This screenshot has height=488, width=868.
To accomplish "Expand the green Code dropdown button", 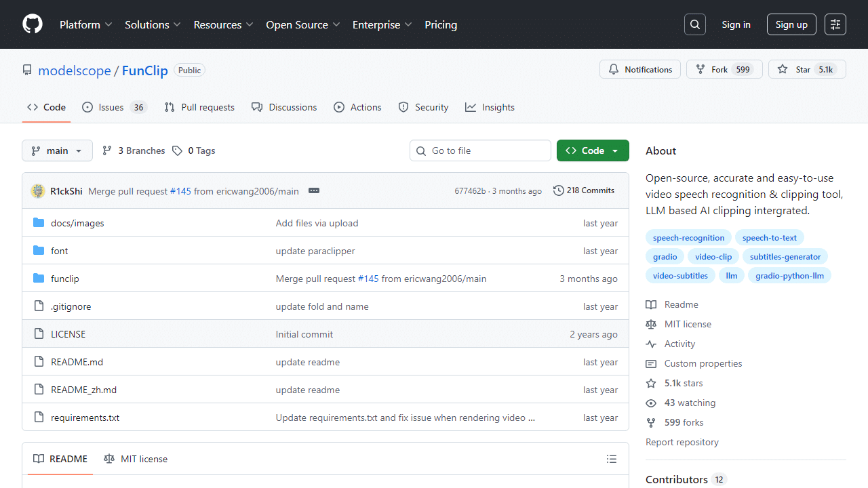I will 593,150.
